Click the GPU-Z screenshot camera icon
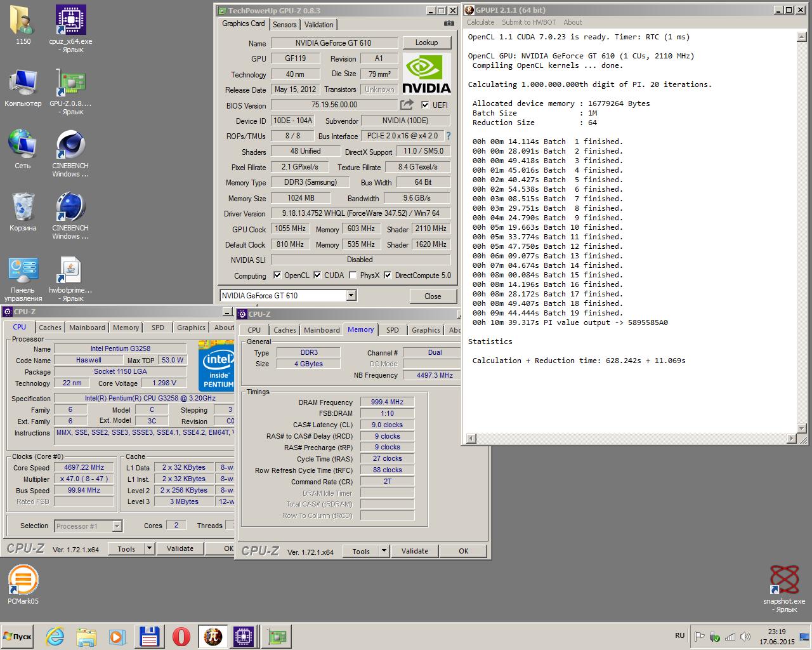The image size is (812, 650). 449,23
